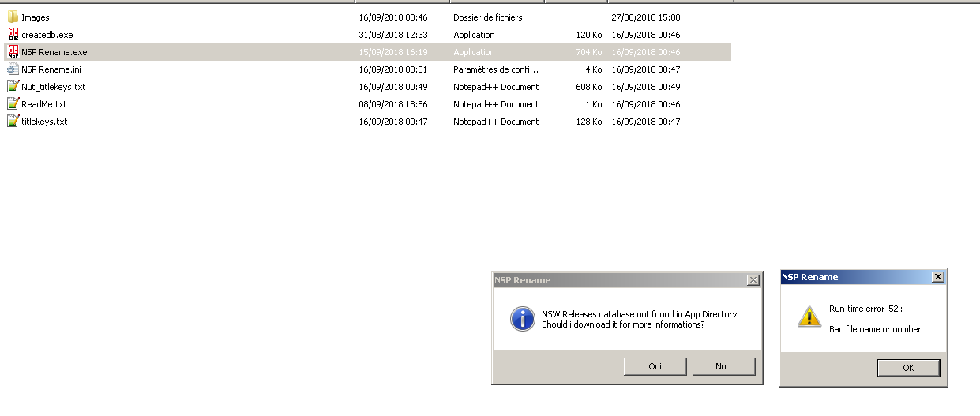
Task: Click the blue information icon in dialog
Action: click(521, 319)
